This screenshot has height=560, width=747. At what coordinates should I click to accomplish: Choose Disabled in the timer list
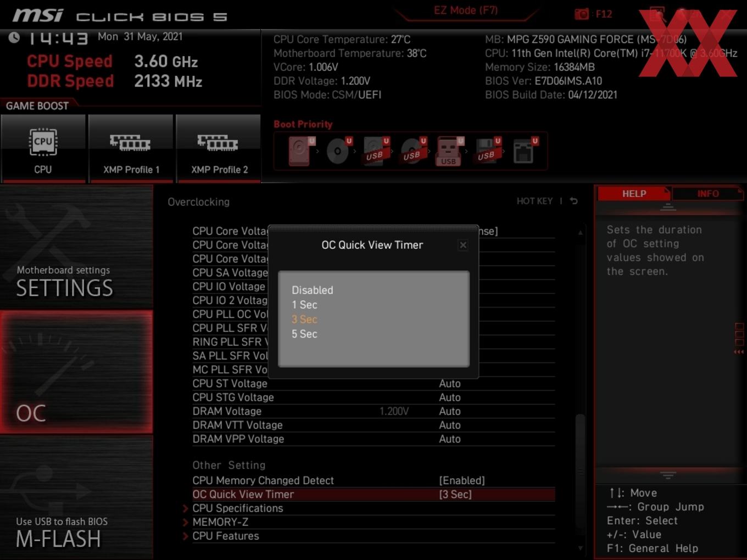tap(312, 290)
